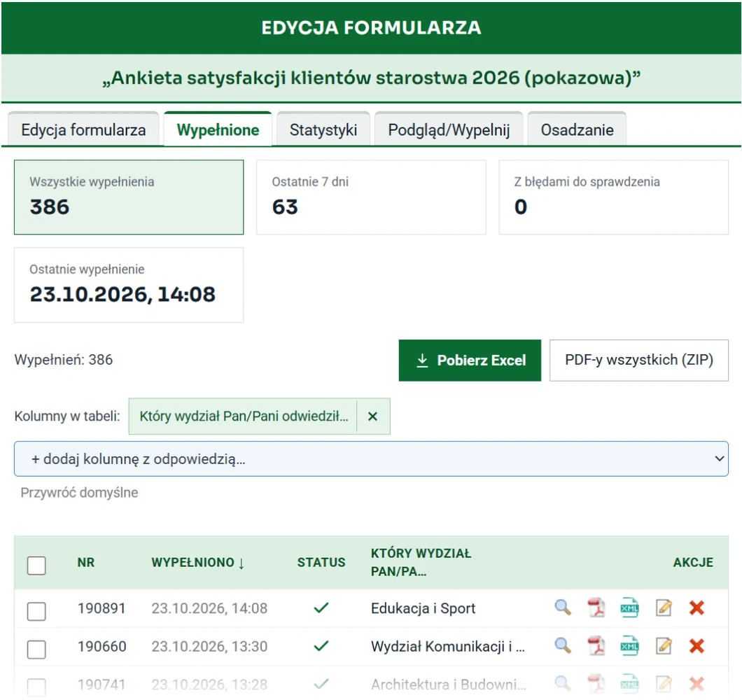Preview submission 190741 with magnifier icon
742x700 pixels.
pyautogui.click(x=562, y=683)
